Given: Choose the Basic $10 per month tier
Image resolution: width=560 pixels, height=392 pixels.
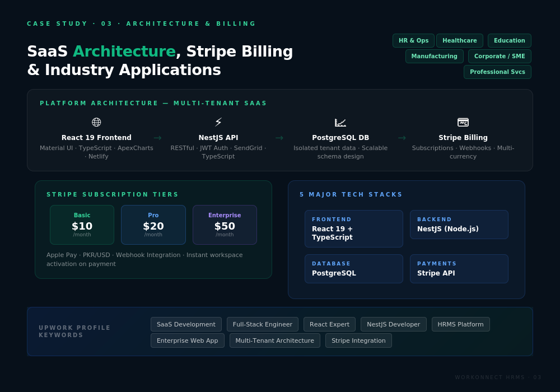Looking at the screenshot, I should [82, 225].
